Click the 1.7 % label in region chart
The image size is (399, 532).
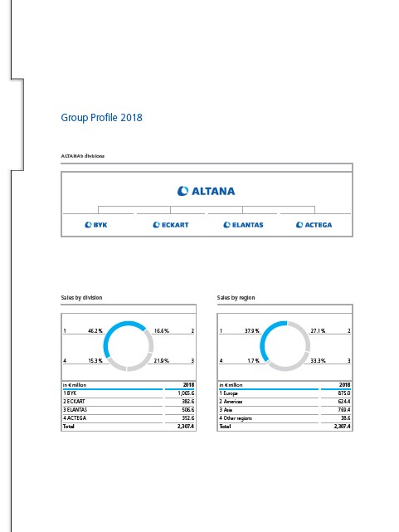pos(253,361)
